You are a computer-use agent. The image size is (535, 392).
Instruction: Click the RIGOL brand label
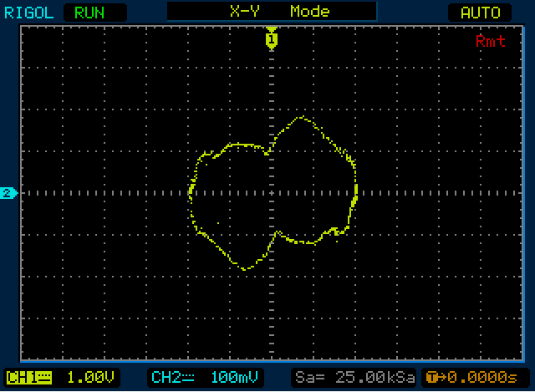28,13
